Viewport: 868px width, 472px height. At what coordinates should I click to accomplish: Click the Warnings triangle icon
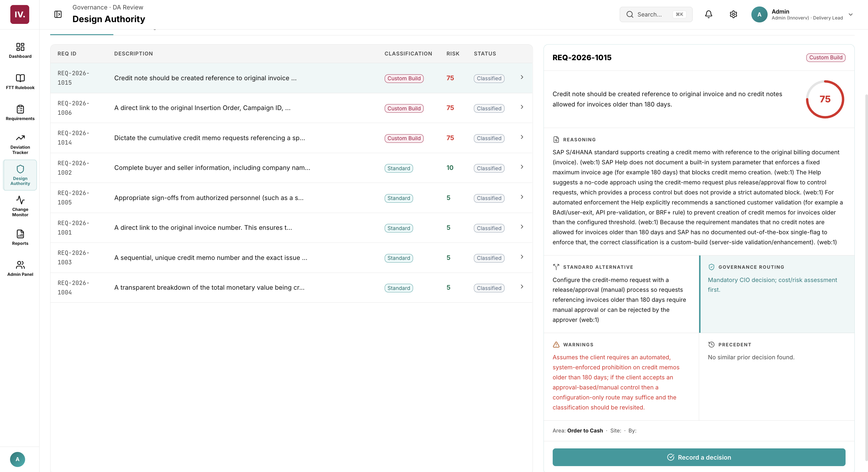pos(556,344)
